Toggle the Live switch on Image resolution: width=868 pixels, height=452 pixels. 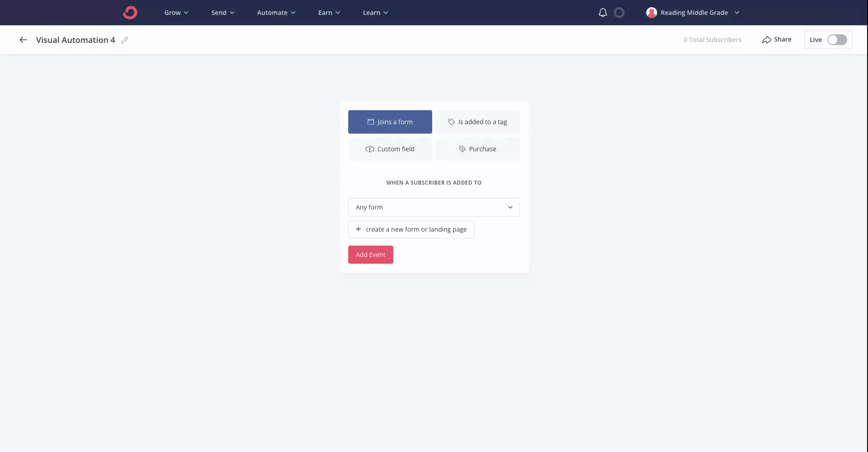click(x=837, y=40)
